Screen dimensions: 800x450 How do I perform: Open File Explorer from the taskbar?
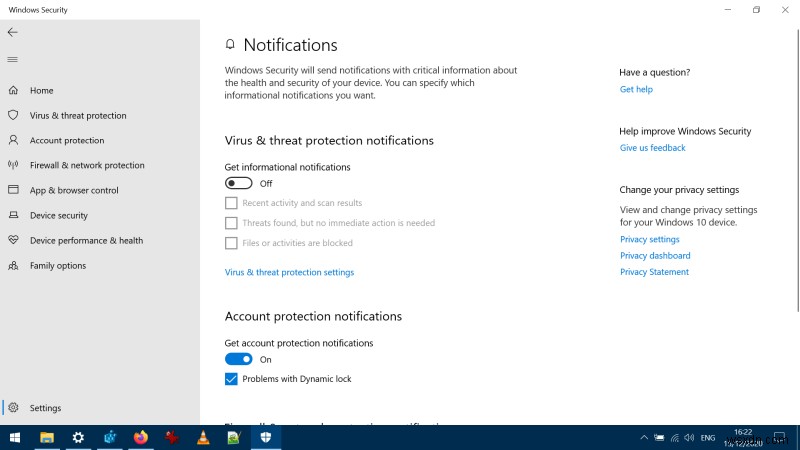(47, 438)
